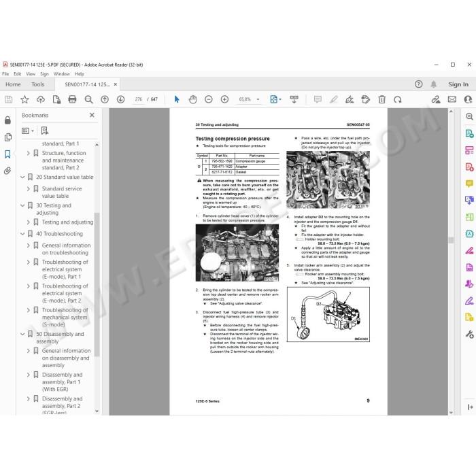Open the bookmarks options dropdown menu
The width and height of the screenshot is (476, 476).
[x=28, y=131]
